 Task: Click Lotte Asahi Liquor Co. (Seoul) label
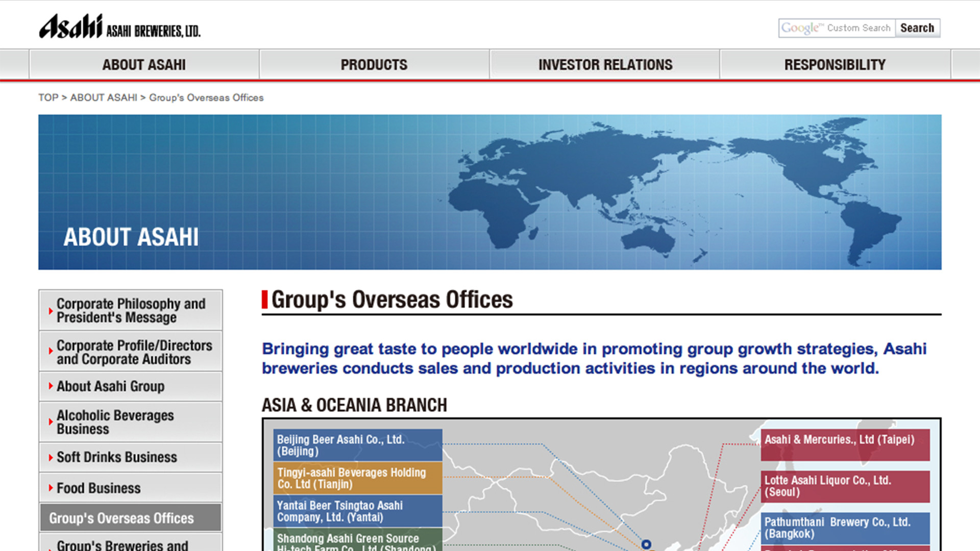845,486
